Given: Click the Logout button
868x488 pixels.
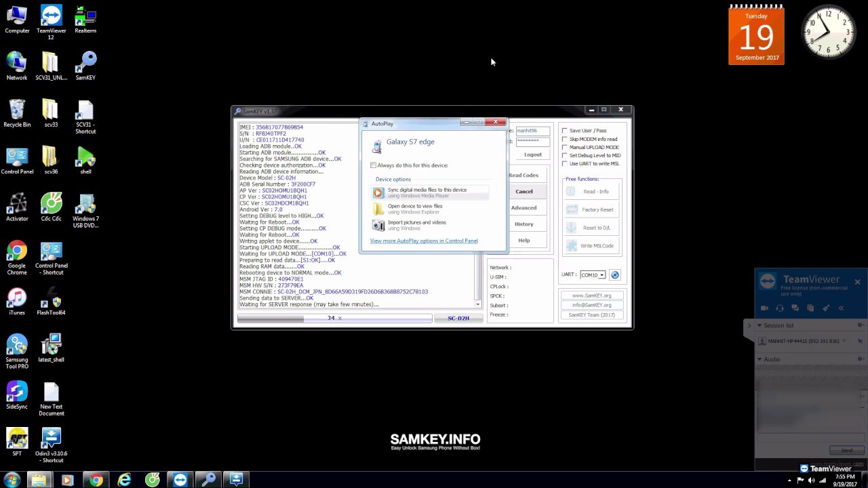Looking at the screenshot, I should tap(533, 155).
